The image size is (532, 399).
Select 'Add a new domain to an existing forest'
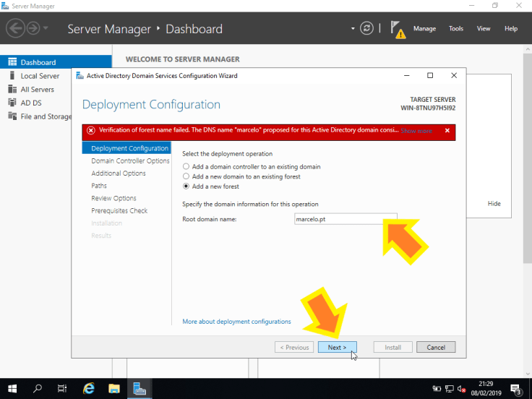(x=186, y=176)
